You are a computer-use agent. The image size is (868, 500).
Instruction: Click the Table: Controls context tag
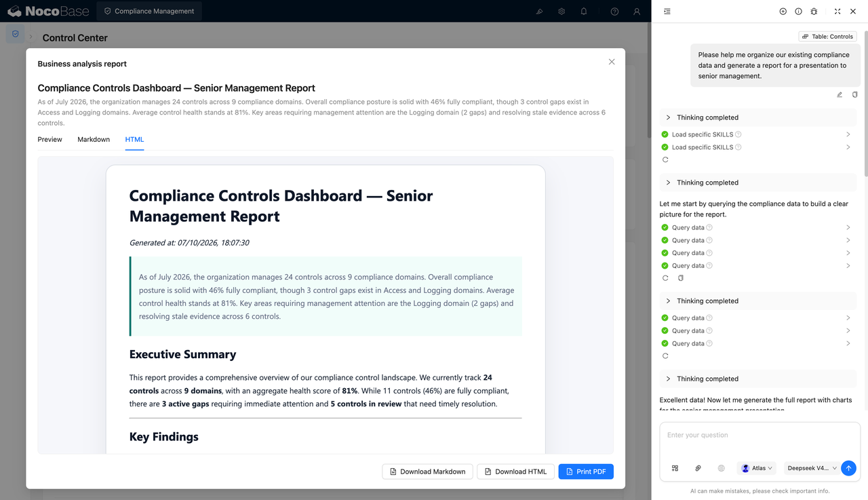[x=827, y=37]
